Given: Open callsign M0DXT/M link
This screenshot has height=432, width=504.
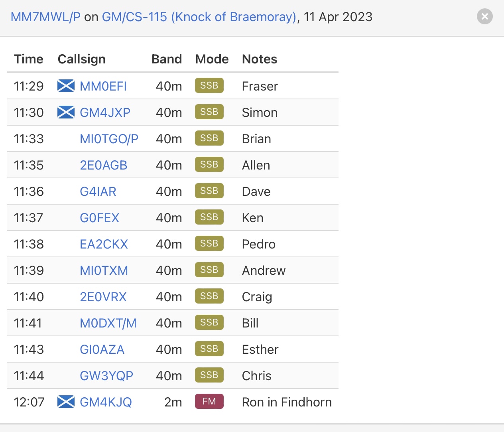Looking at the screenshot, I should 108,323.
